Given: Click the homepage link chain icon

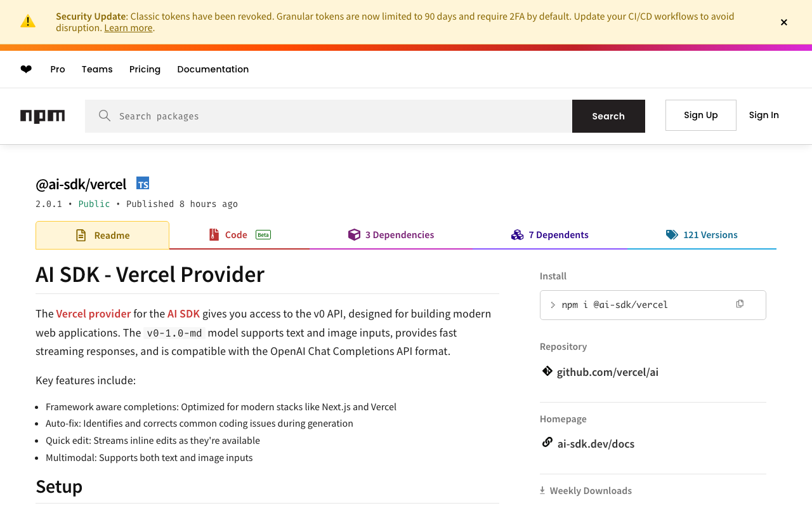Looking at the screenshot, I should pos(547,443).
